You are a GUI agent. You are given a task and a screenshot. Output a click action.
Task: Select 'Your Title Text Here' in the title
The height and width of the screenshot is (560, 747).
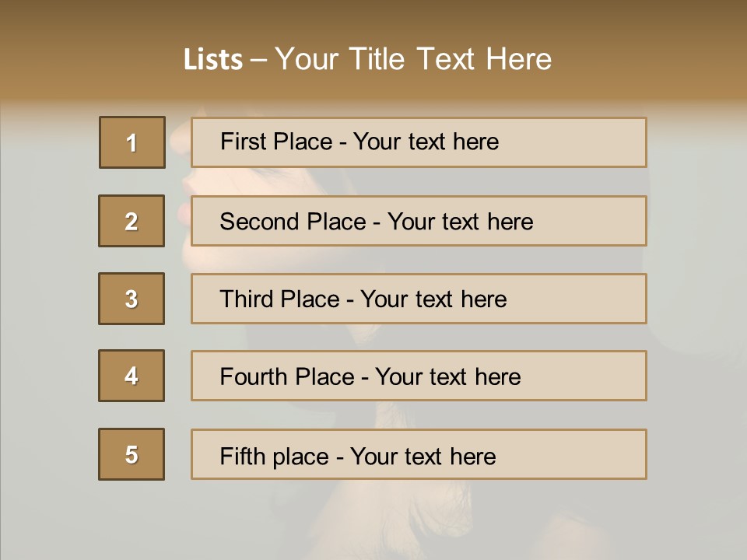[413, 60]
